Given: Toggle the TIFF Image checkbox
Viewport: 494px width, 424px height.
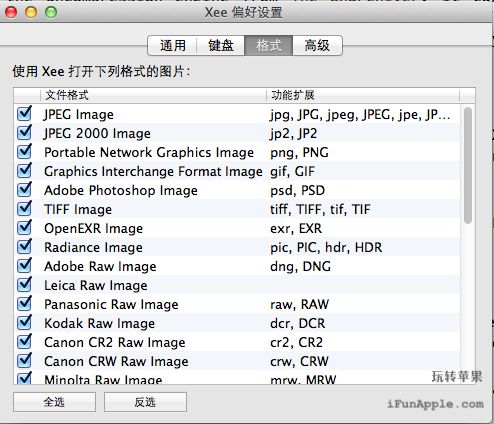Looking at the screenshot, I should (x=25, y=209).
